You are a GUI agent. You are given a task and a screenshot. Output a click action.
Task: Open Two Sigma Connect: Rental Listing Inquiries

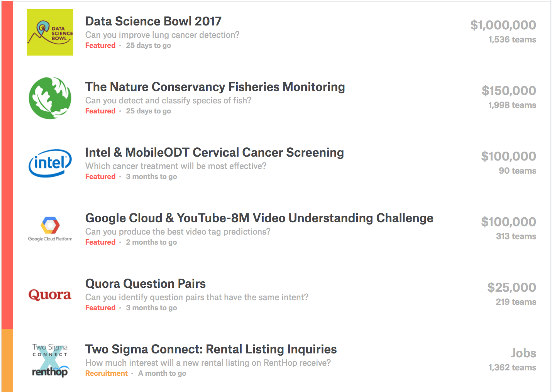point(211,349)
